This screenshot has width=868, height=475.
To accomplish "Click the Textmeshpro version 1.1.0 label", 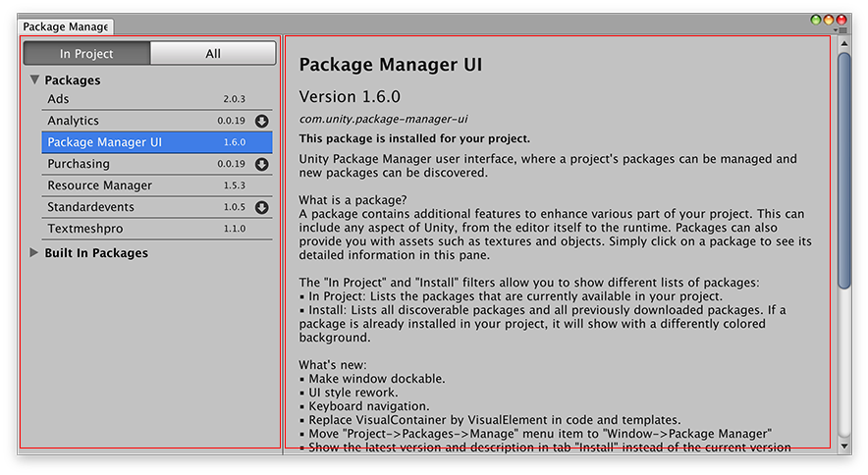I will tap(234, 229).
